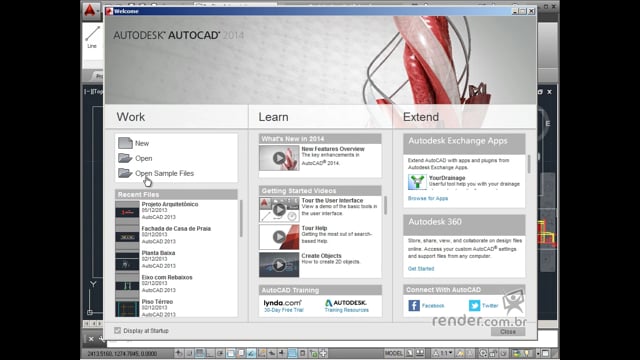Click the Quick View Drawings status icon
This screenshot has width=640, height=360.
point(420,353)
